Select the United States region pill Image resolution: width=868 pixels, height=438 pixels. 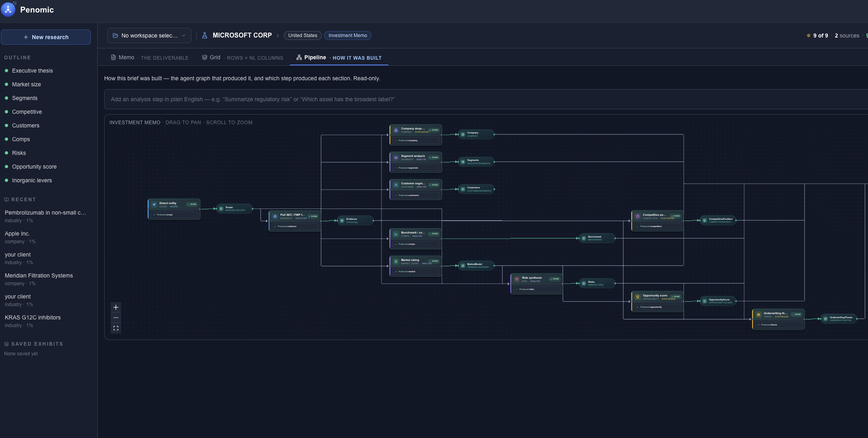(x=303, y=35)
